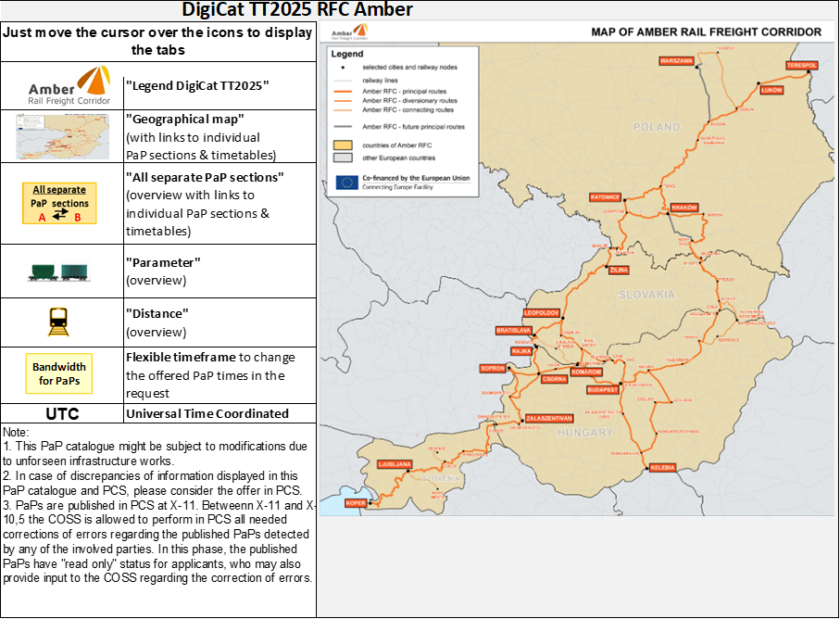Click the Amber Rail Freight Corridor logo icon

point(69,86)
